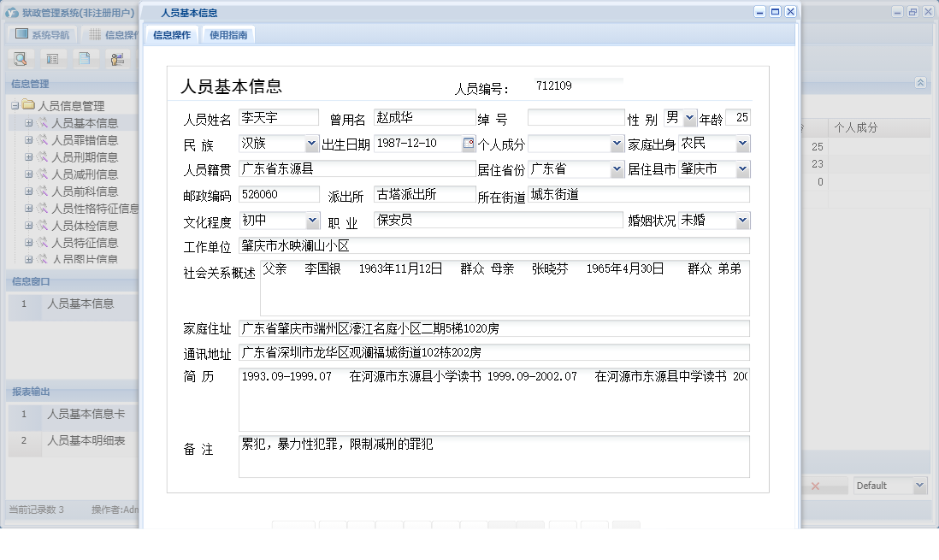
Task: Select the 信息操作 tab in the dialog
Action: pos(170,35)
